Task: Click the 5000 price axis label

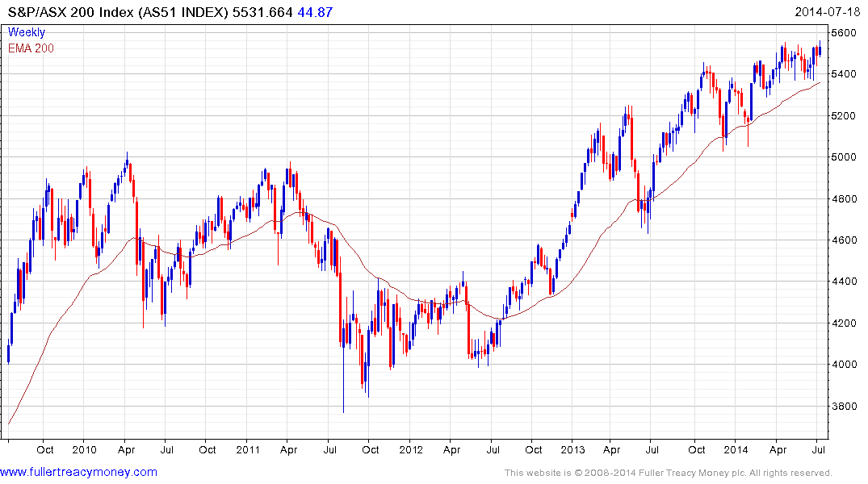Action: tap(844, 157)
